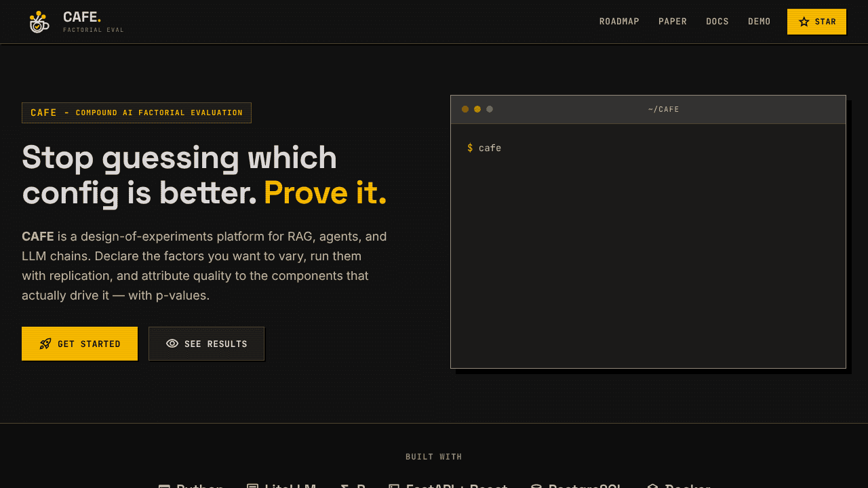Click the Get Started button text

89,344
